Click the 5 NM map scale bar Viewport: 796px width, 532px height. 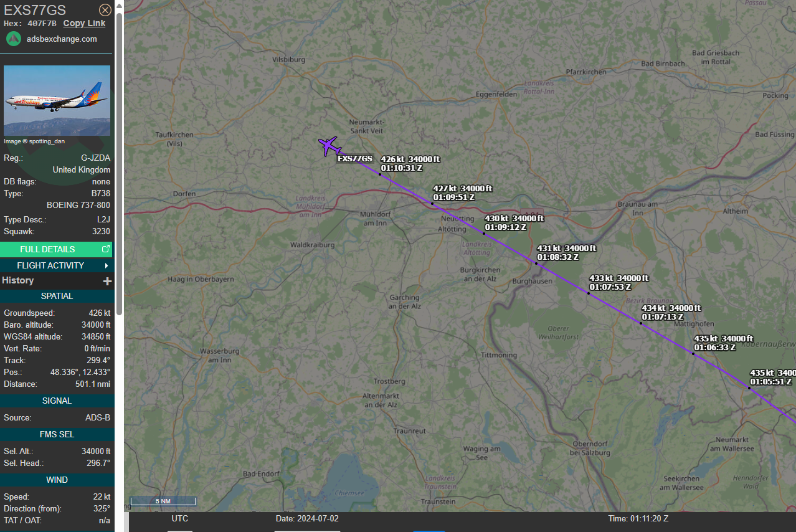[x=163, y=501]
